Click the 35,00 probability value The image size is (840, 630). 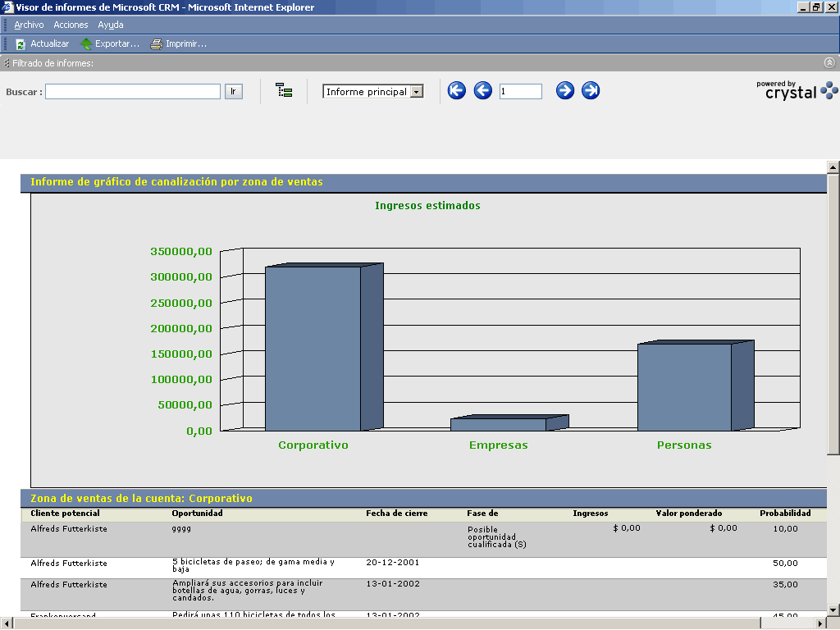point(785,584)
